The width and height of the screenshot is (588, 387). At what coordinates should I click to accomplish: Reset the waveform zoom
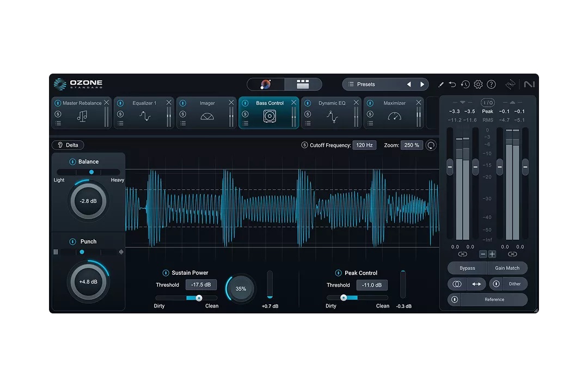(x=431, y=146)
